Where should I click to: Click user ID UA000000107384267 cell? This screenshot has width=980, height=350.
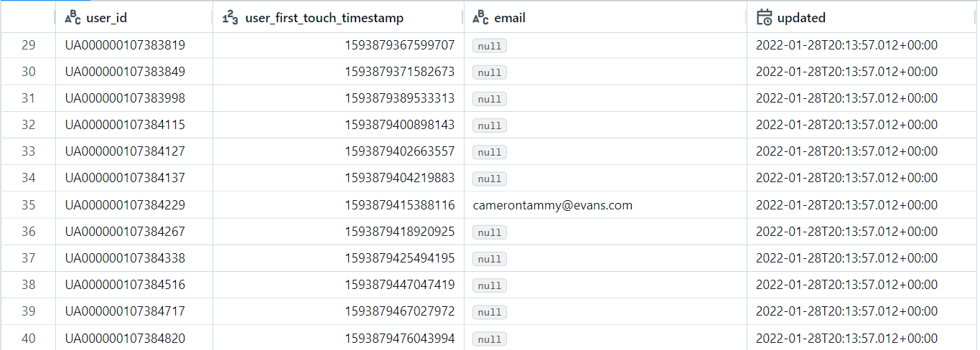125,232
